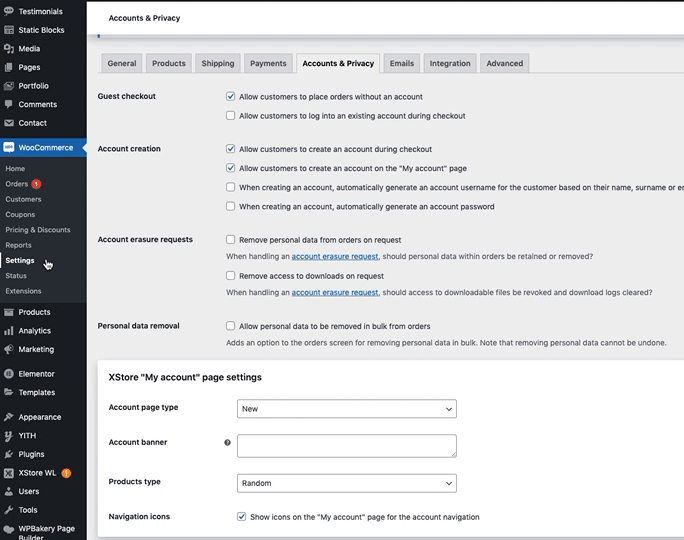
Task: Open WooCommerce Settings submenu
Action: click(x=20, y=260)
